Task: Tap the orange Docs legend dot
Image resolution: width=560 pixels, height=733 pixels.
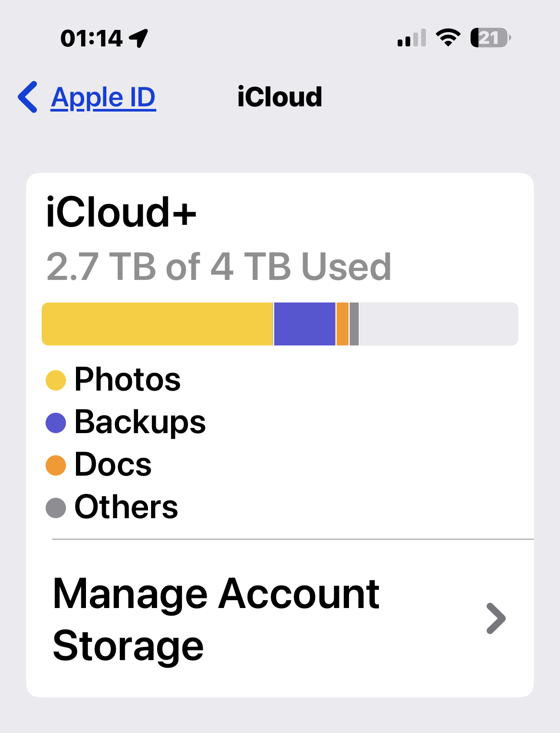Action: (56, 465)
